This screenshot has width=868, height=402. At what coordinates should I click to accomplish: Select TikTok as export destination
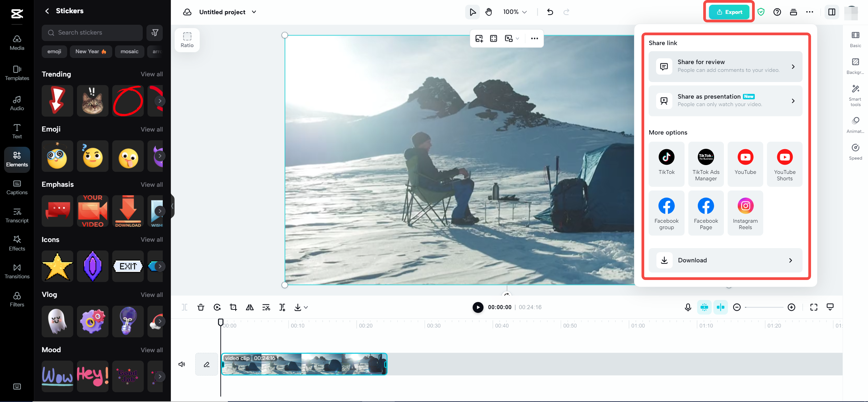click(667, 162)
